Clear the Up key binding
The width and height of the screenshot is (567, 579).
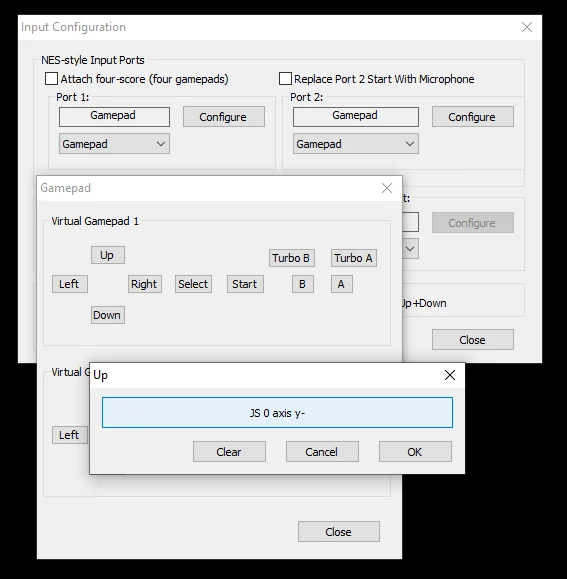click(229, 451)
